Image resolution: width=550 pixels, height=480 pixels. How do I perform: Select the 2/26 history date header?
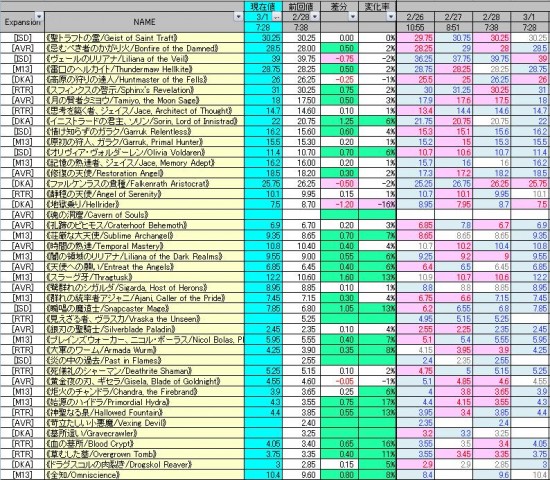click(x=415, y=17)
